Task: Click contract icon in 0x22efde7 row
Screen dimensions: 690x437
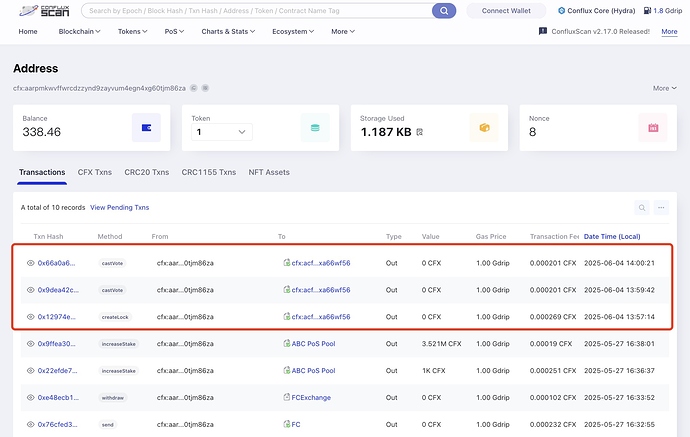Action: (x=286, y=370)
